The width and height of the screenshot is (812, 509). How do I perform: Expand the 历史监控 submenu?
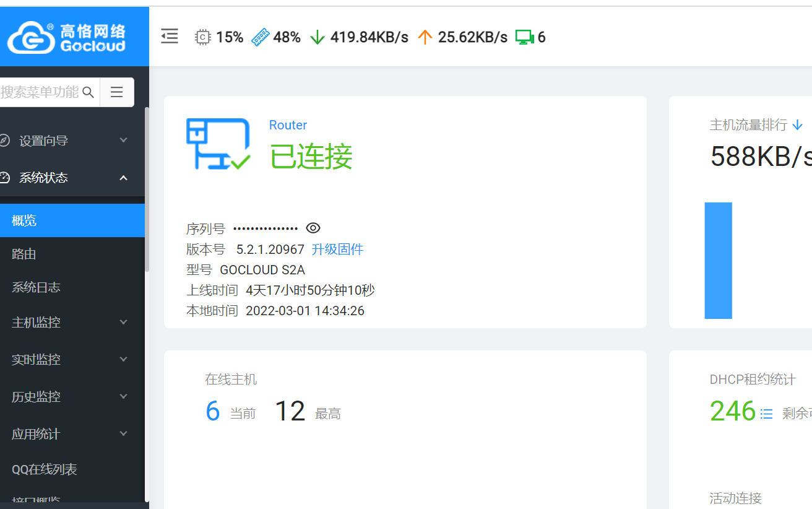coord(72,396)
